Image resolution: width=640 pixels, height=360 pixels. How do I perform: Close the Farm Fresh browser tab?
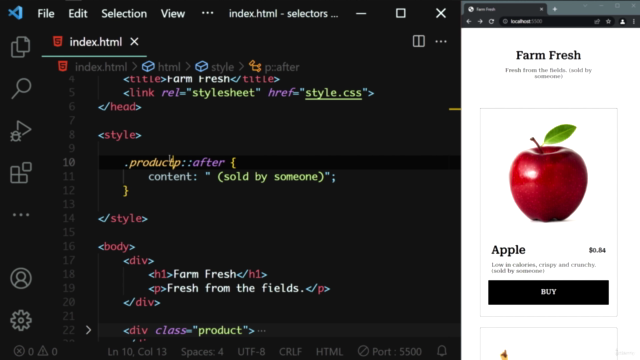pyautogui.click(x=541, y=9)
